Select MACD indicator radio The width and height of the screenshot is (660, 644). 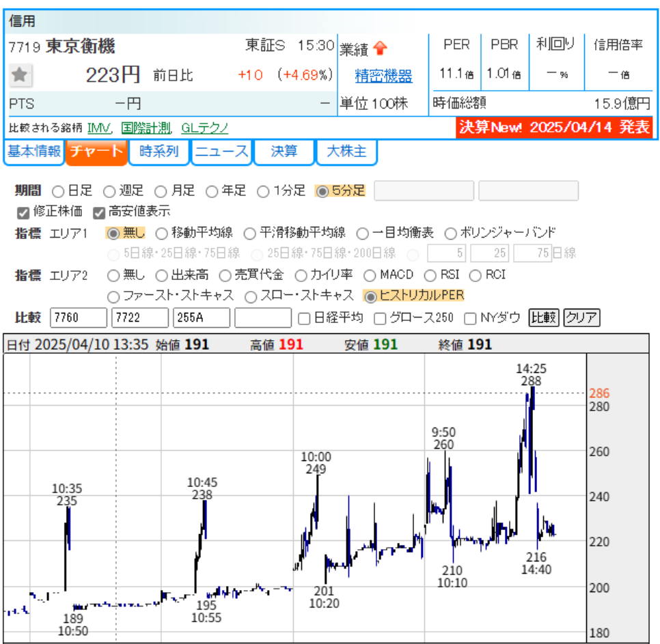[x=370, y=276]
